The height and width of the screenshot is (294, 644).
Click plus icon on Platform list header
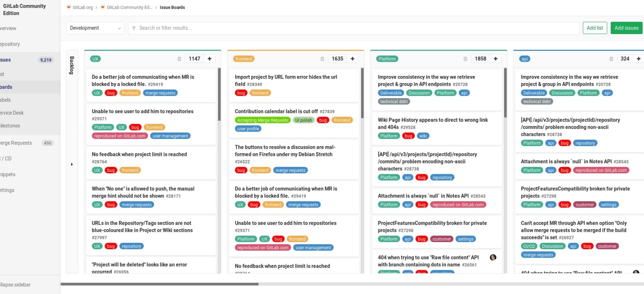pos(496,59)
